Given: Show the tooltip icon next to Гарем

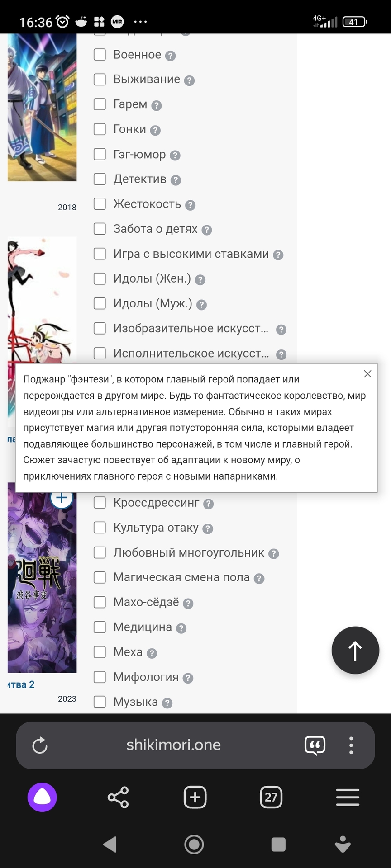Looking at the screenshot, I should (x=157, y=105).
